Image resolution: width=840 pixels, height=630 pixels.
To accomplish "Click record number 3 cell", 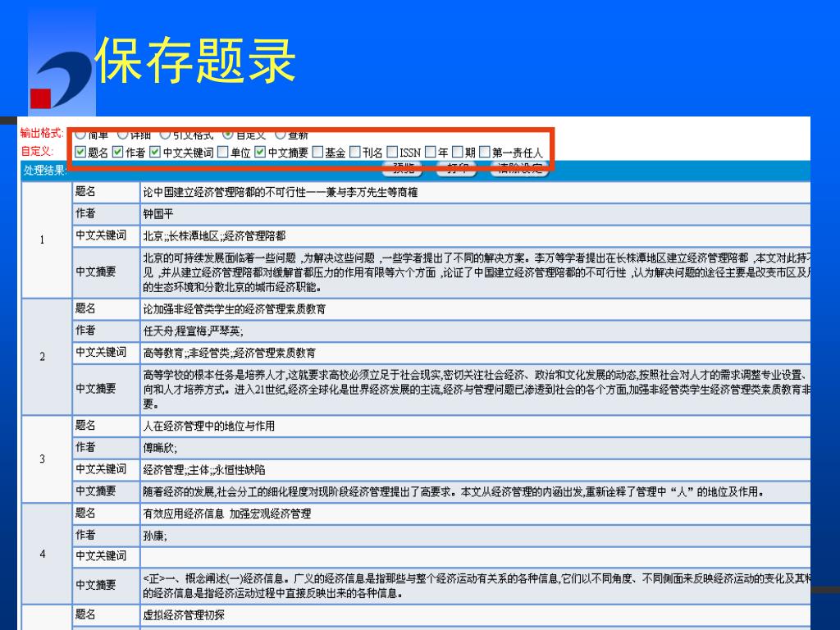I will point(47,459).
